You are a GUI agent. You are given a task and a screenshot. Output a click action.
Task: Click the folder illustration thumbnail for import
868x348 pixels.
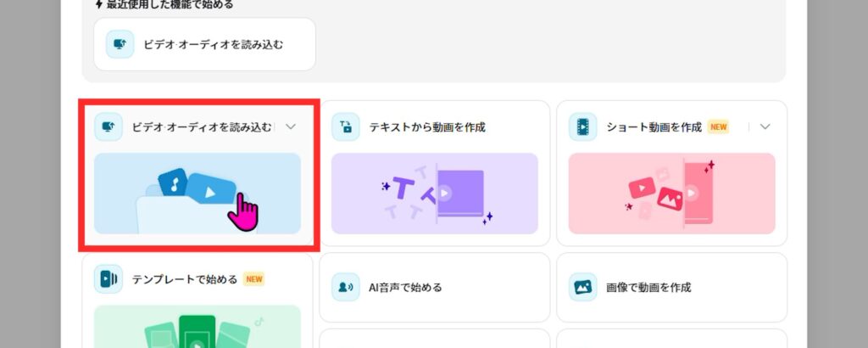point(198,194)
